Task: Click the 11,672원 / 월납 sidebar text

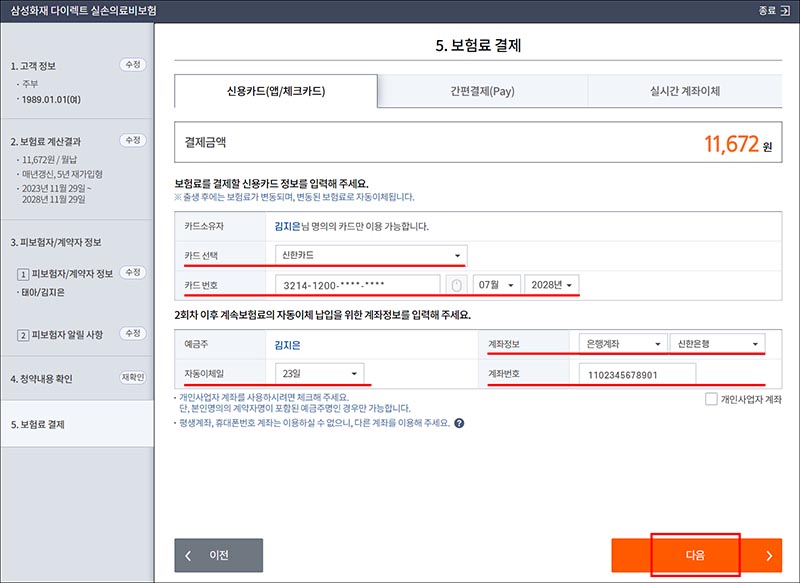Action: (49, 160)
